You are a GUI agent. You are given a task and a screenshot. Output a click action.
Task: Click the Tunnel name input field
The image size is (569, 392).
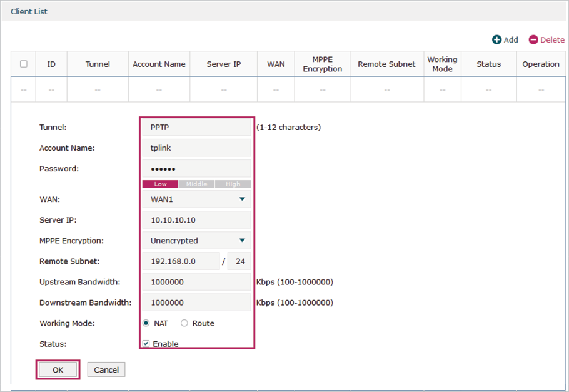click(x=196, y=128)
